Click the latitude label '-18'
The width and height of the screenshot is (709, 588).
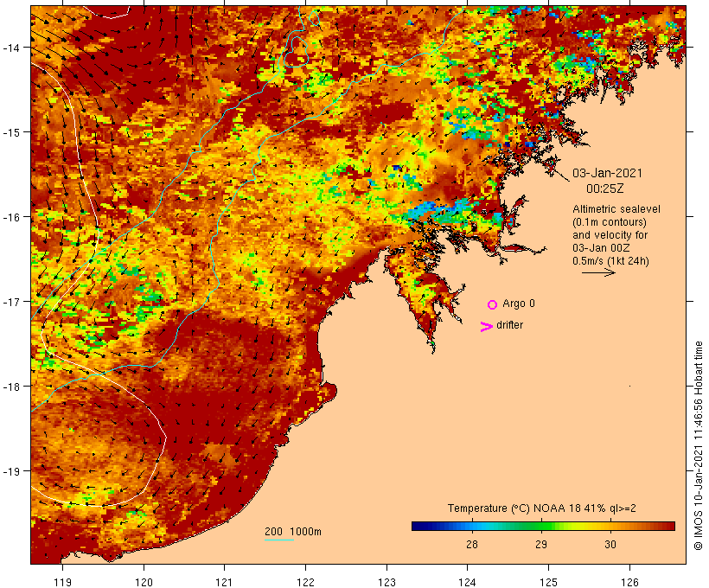click(11, 387)
